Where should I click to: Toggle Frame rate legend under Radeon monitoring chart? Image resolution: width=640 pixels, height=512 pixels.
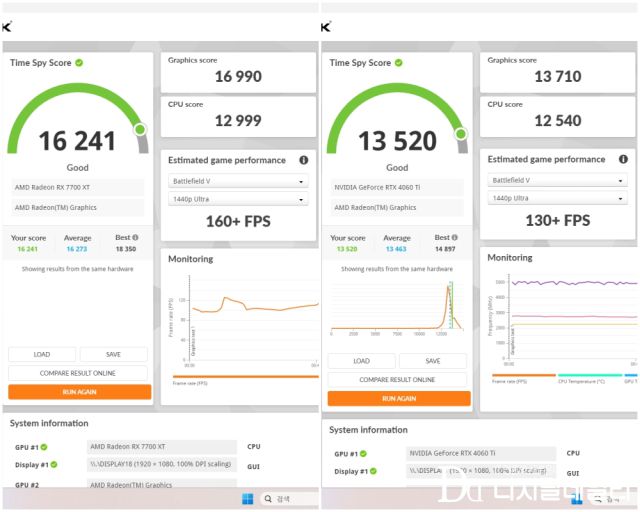click(x=190, y=383)
